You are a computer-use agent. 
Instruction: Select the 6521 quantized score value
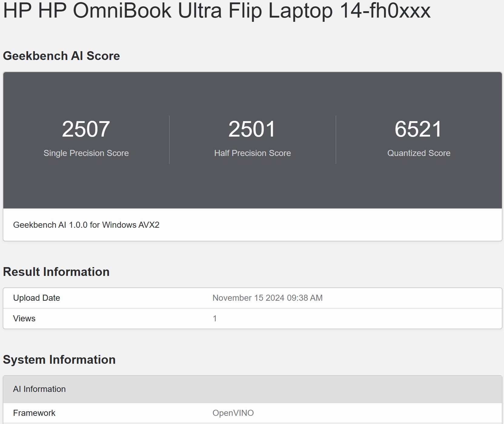(x=419, y=129)
